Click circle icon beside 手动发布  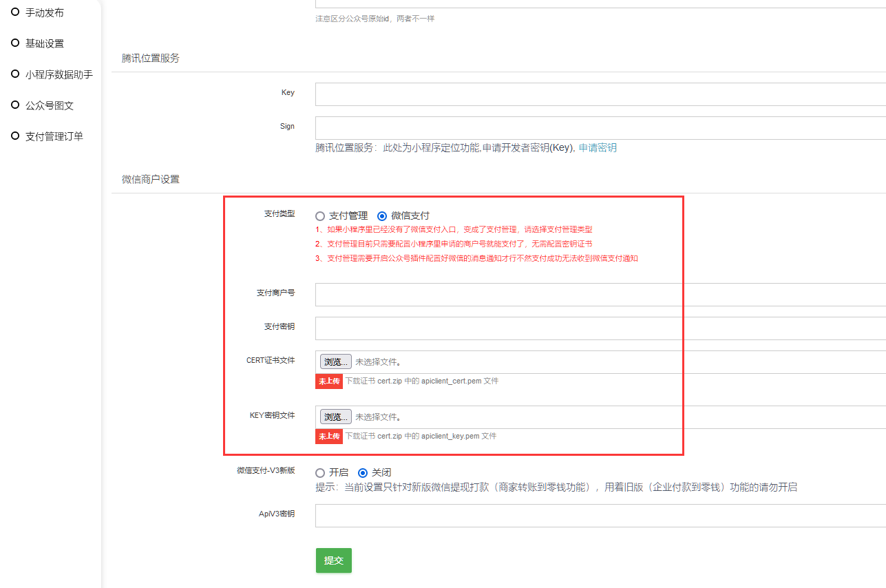pyautogui.click(x=15, y=12)
